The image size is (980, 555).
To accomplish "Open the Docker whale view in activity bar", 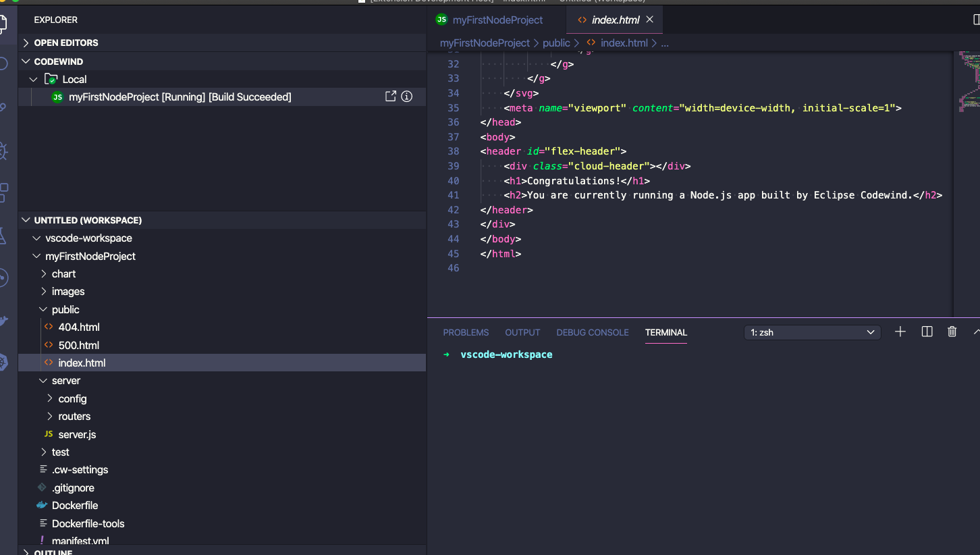I will [3, 321].
